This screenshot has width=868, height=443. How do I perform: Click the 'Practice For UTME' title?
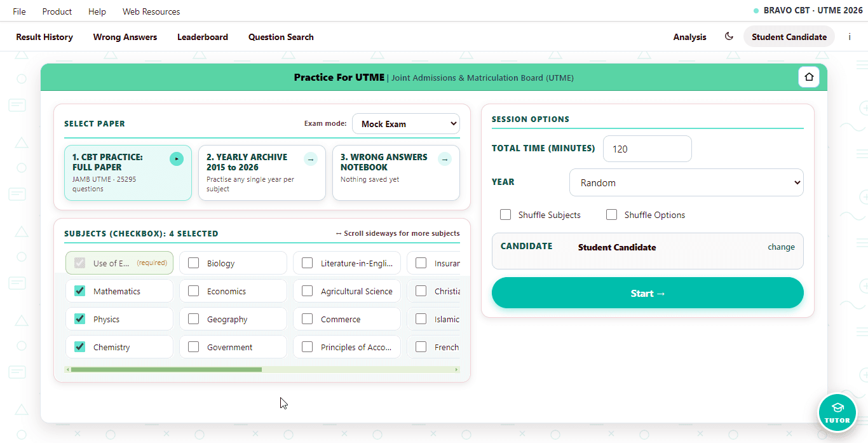click(339, 77)
